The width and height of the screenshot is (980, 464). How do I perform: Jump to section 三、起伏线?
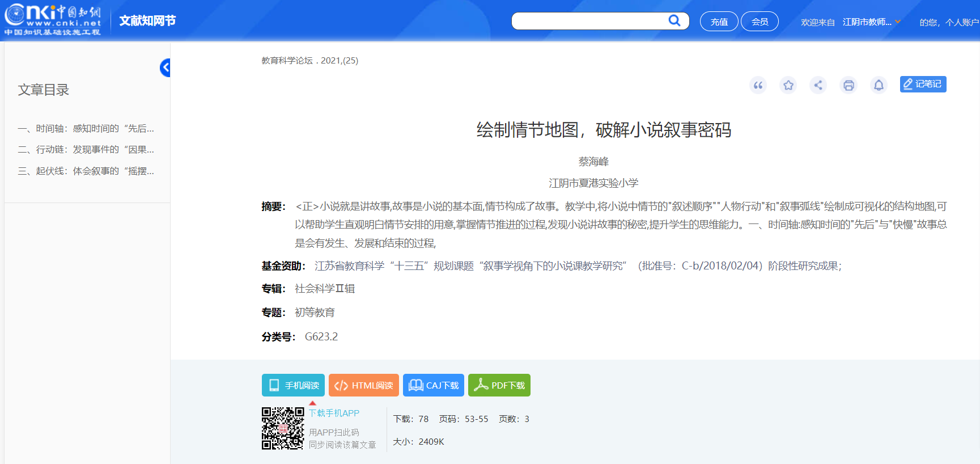(x=86, y=171)
